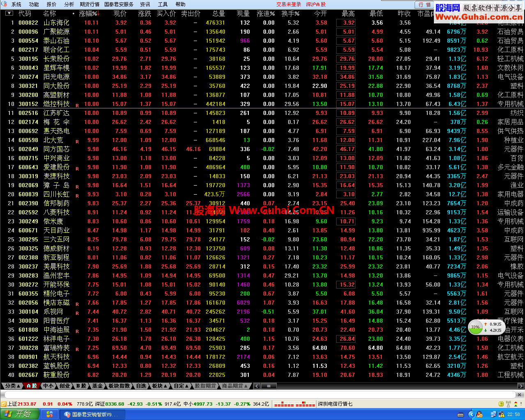Select the 山东海化 stock row
Image resolution: width=525 pixels, height=420 pixels.
tap(262, 23)
